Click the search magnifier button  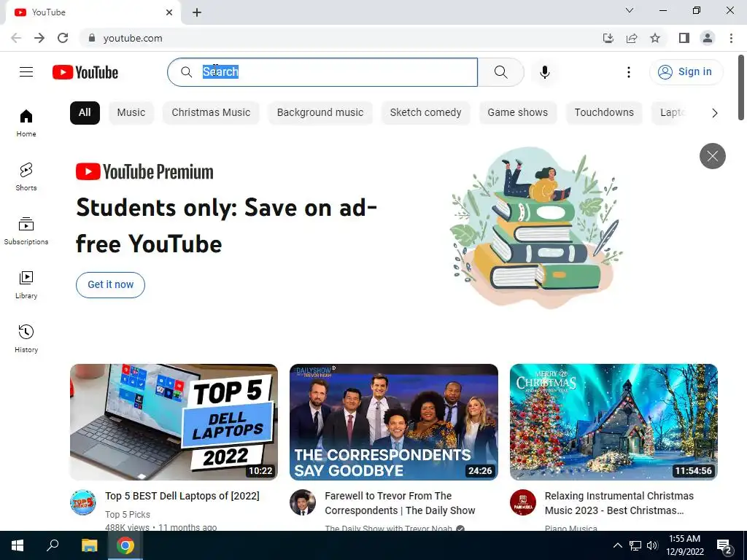500,72
